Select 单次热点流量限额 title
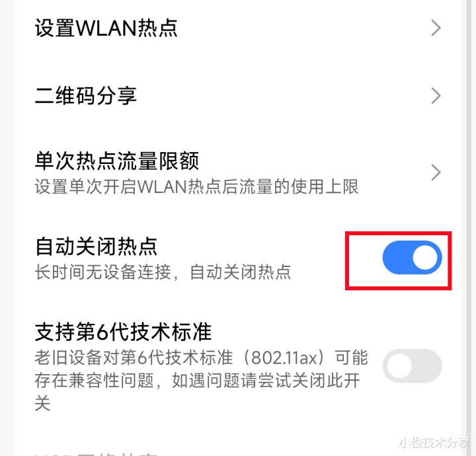This screenshot has width=476, height=456. pos(117,161)
